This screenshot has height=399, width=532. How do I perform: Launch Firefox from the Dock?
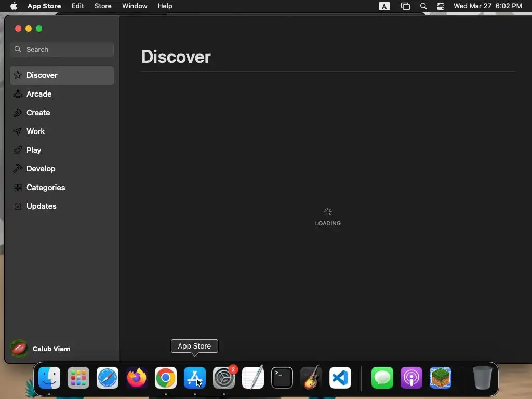click(x=137, y=378)
